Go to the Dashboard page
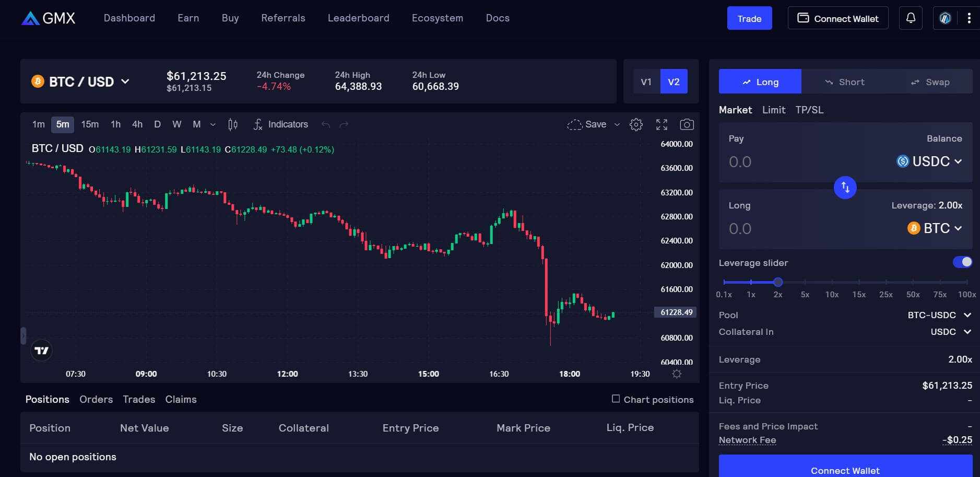980x477 pixels. pos(129,18)
